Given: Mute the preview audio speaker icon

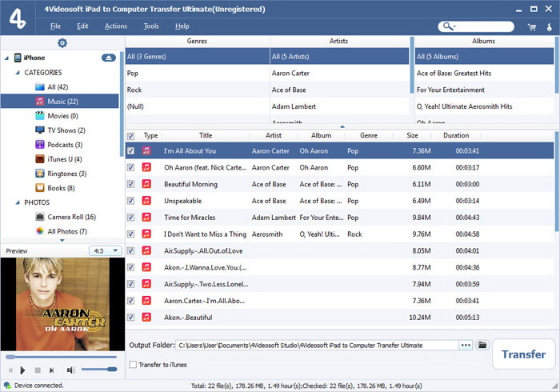Looking at the screenshot, I should click(71, 370).
